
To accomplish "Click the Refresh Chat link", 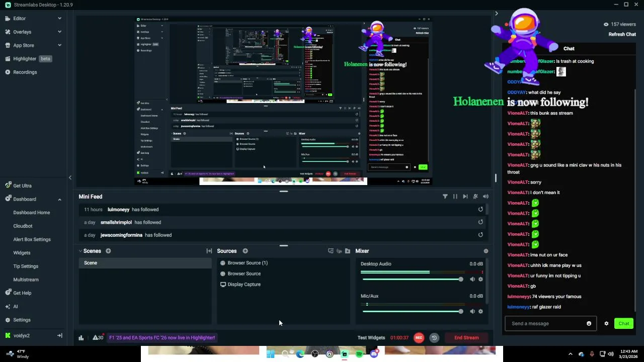I will pos(622,34).
